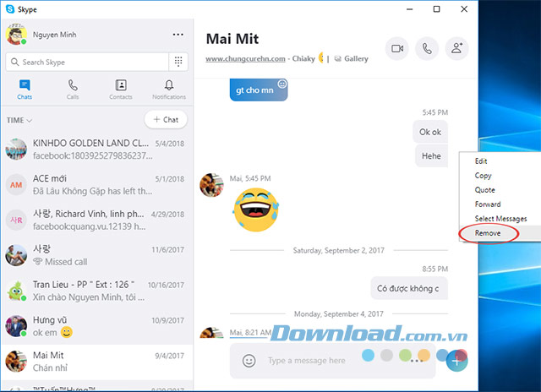Open the three-dot more options menu
The image size is (541, 392).
tap(178, 35)
